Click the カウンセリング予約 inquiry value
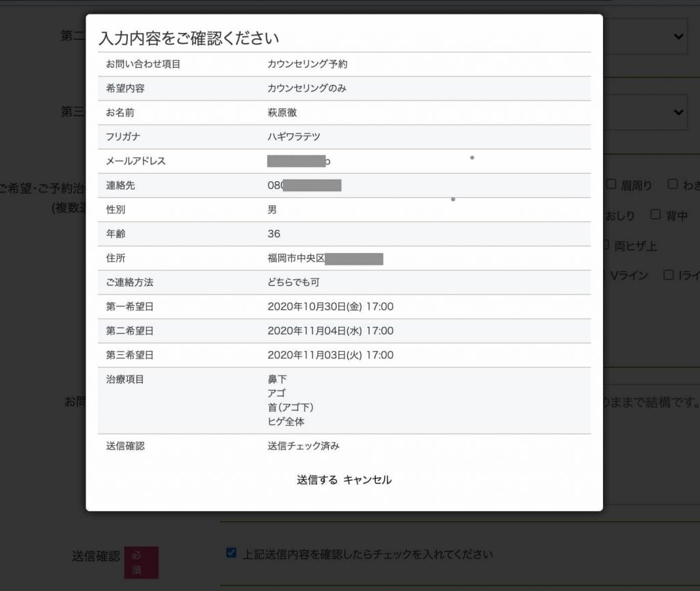Image resolution: width=700 pixels, height=591 pixels. pyautogui.click(x=308, y=64)
